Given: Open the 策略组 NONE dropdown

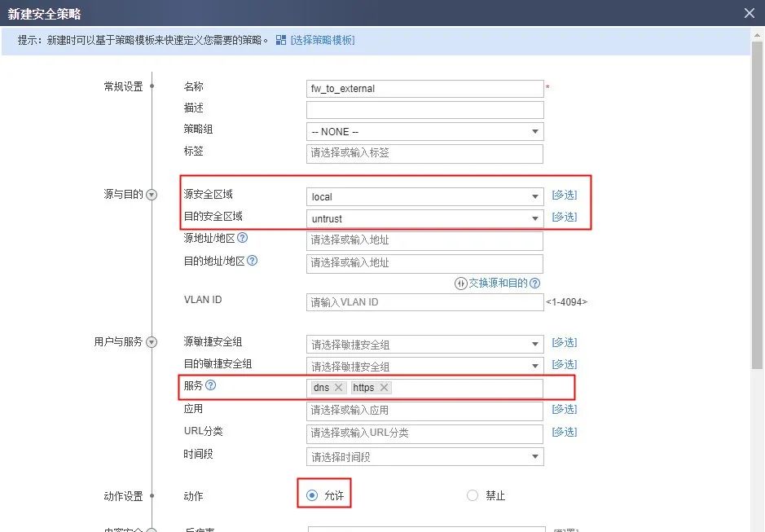Looking at the screenshot, I should 425,132.
